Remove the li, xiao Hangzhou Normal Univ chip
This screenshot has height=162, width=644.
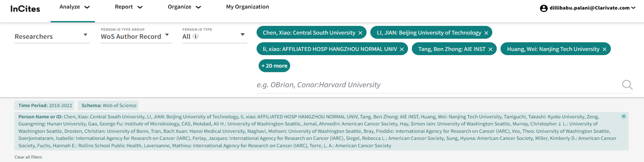pos(402,49)
